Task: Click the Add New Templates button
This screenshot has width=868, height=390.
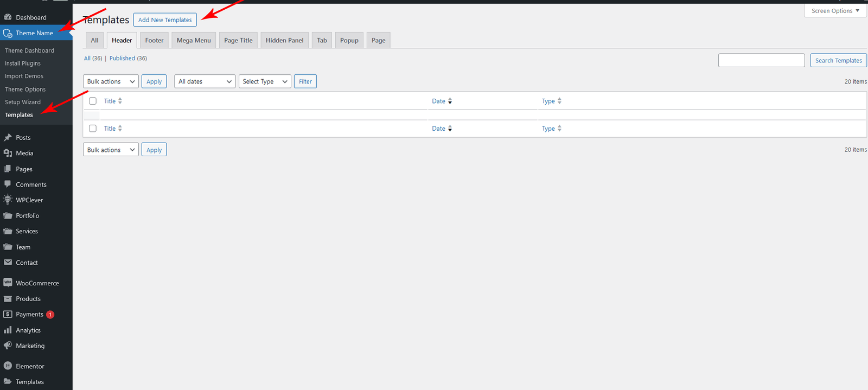Action: 165,20
